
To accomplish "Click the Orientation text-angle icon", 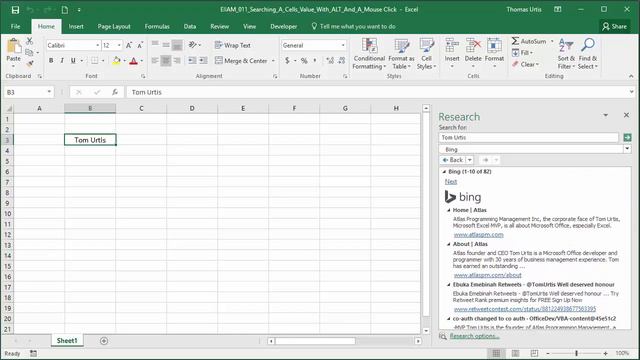I will tap(192, 45).
